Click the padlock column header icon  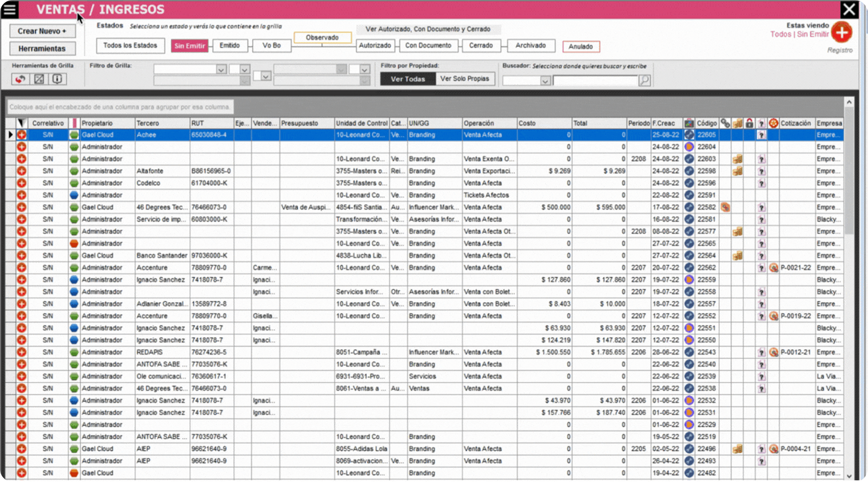(x=749, y=123)
